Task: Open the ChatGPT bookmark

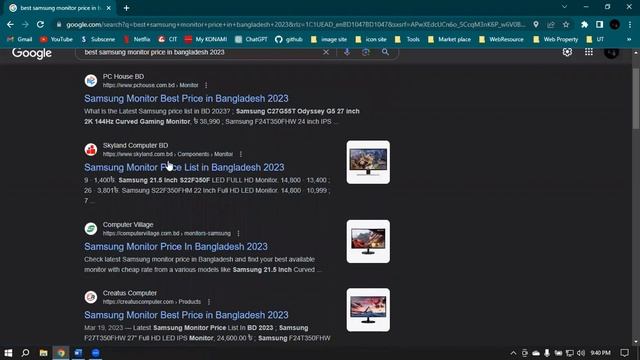Action: [x=251, y=39]
